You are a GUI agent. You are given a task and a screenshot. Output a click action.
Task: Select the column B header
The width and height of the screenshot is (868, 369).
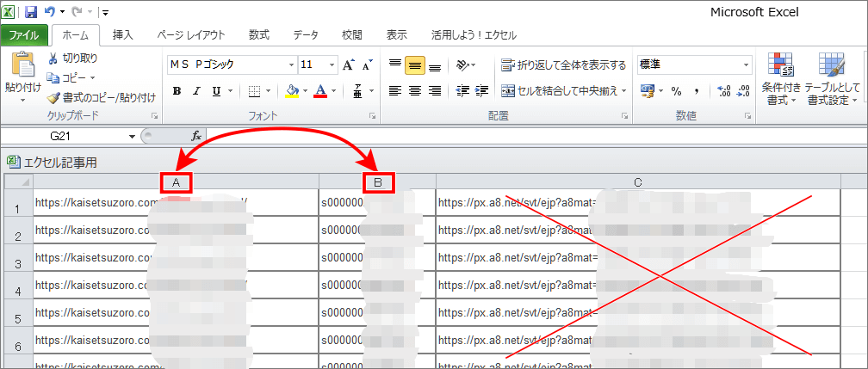[377, 182]
